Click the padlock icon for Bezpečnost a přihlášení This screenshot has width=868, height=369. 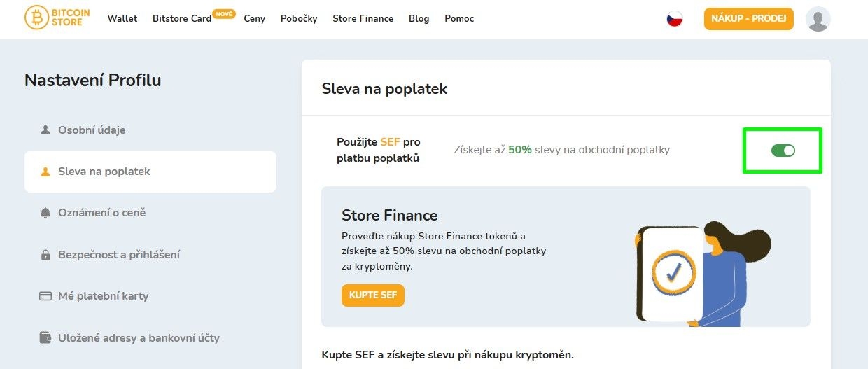tap(45, 255)
